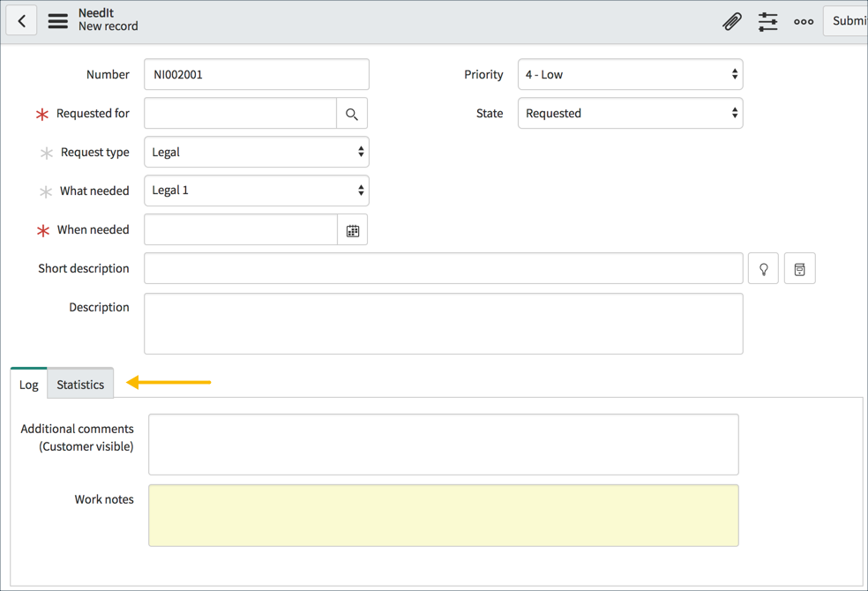Click inside the Number field
Viewport: 868px width, 591px height.
click(256, 74)
